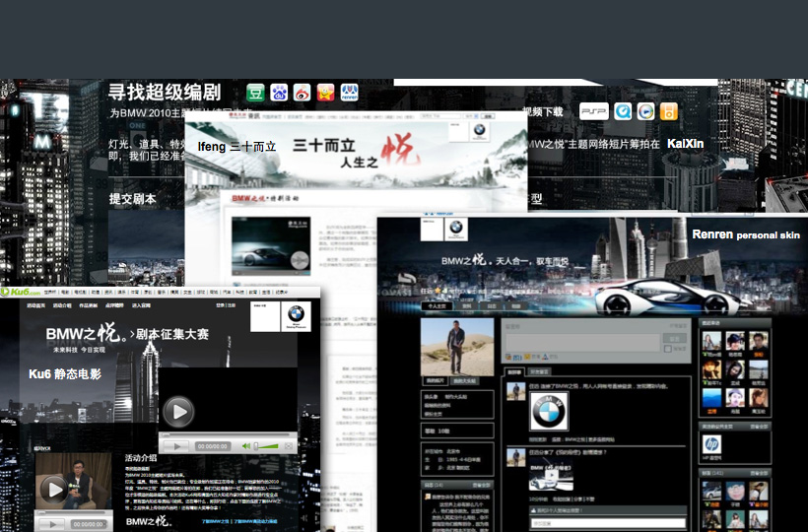This screenshot has height=532, width=808.
Task: Click 视频下载 label on main page
Action: coord(542,111)
